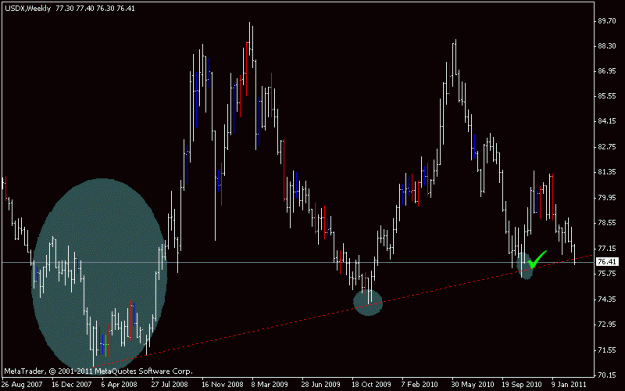Click the 16 Dec 2007 date label
Image resolution: width=625 pixels, height=391 pixels.
(x=72, y=384)
